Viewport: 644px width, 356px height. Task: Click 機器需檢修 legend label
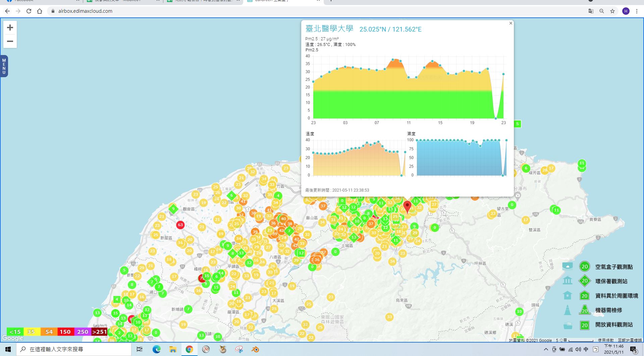[608, 310]
